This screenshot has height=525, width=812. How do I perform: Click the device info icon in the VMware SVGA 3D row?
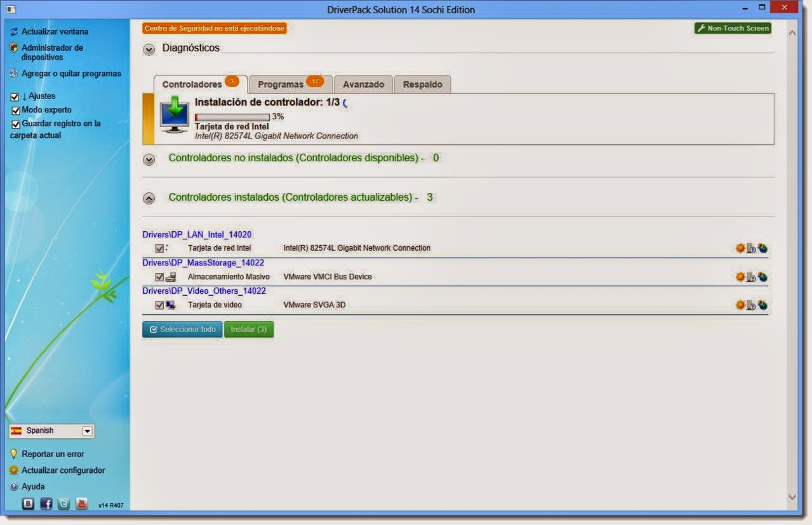tap(751, 305)
